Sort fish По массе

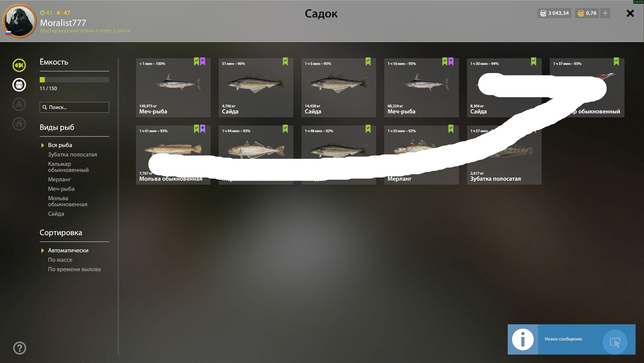60,260
